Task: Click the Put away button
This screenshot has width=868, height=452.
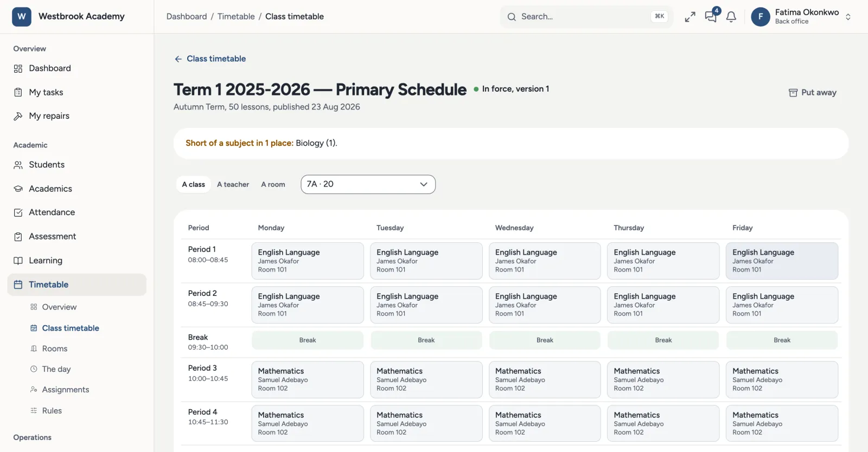Action: [812, 93]
